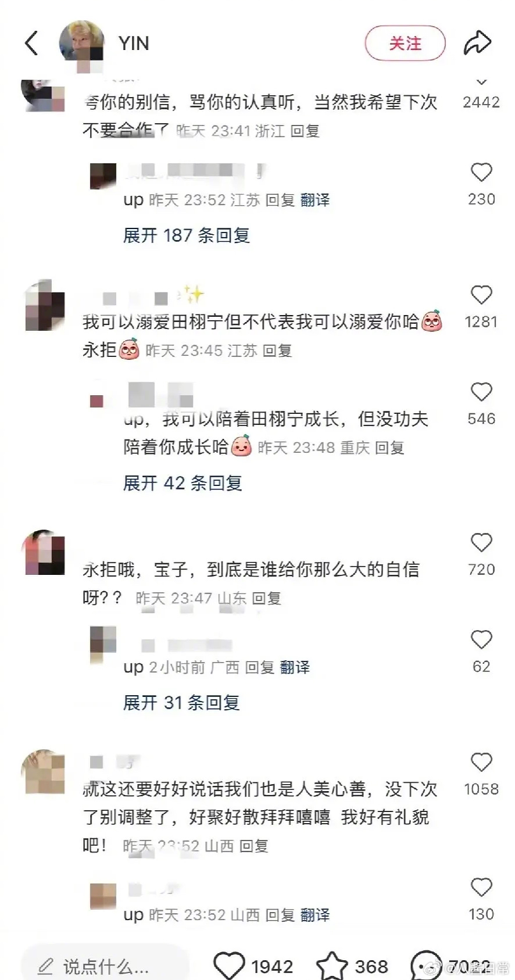Open comments via the bottom speech bubble
515x980 pixels.
426,966
